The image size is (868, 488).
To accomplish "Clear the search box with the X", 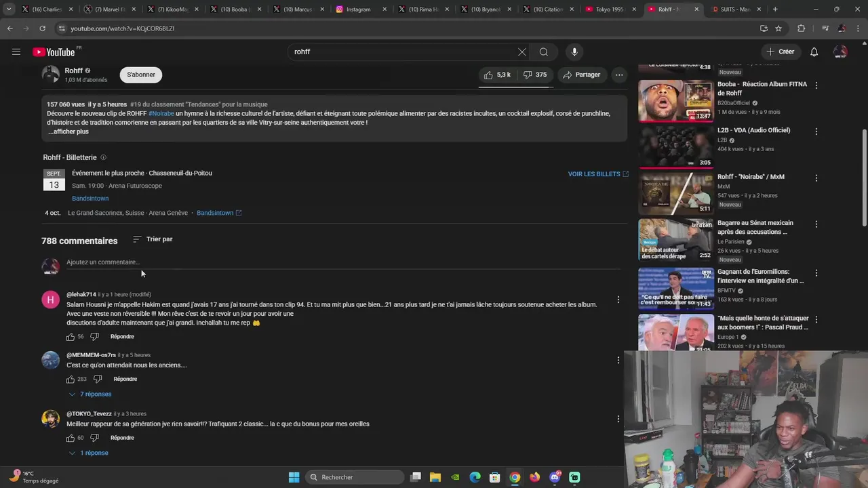I will pyautogui.click(x=522, y=52).
